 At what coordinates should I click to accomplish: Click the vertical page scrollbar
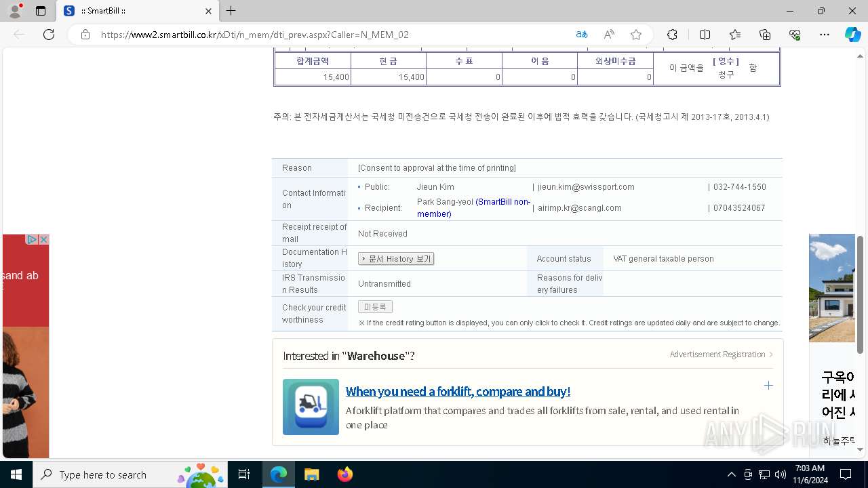pos(861,293)
